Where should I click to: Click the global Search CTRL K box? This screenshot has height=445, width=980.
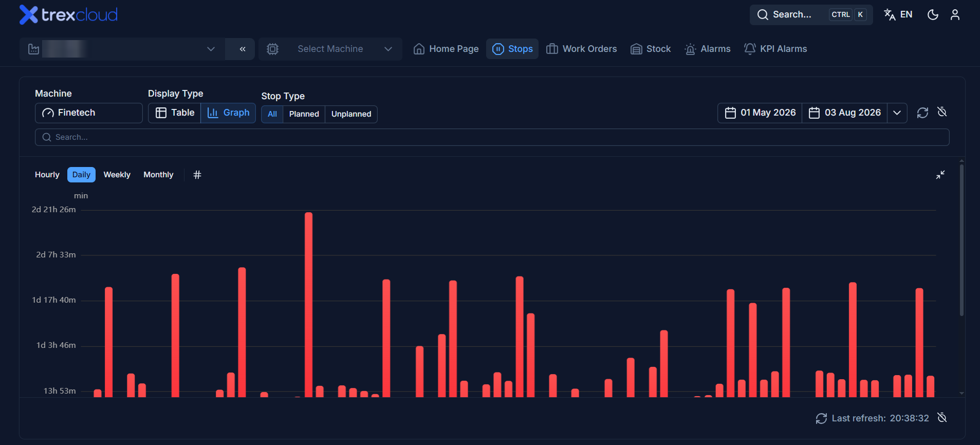(811, 14)
